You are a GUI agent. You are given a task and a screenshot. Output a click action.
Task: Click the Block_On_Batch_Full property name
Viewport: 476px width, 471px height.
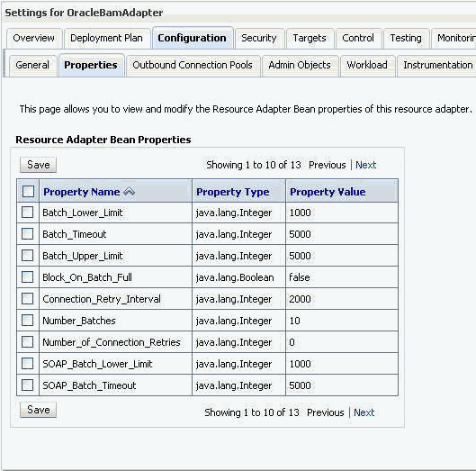pos(87,277)
